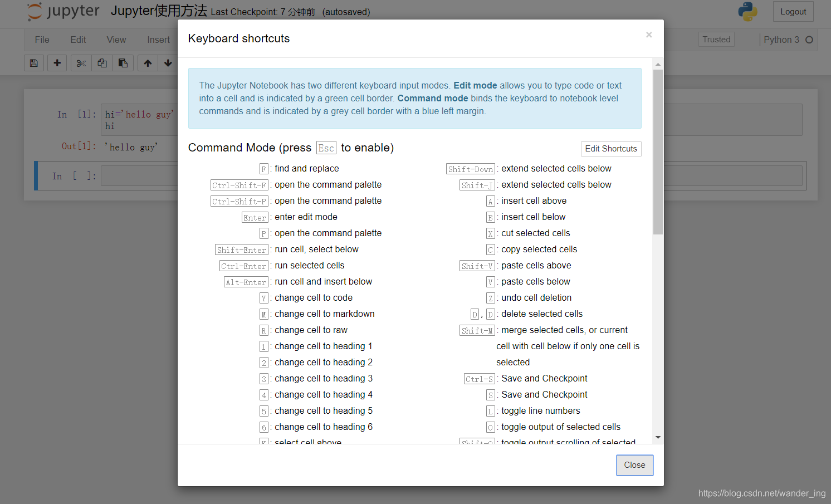Click 'change cell to raw' text
This screenshot has height=504, width=831.
[x=311, y=330]
